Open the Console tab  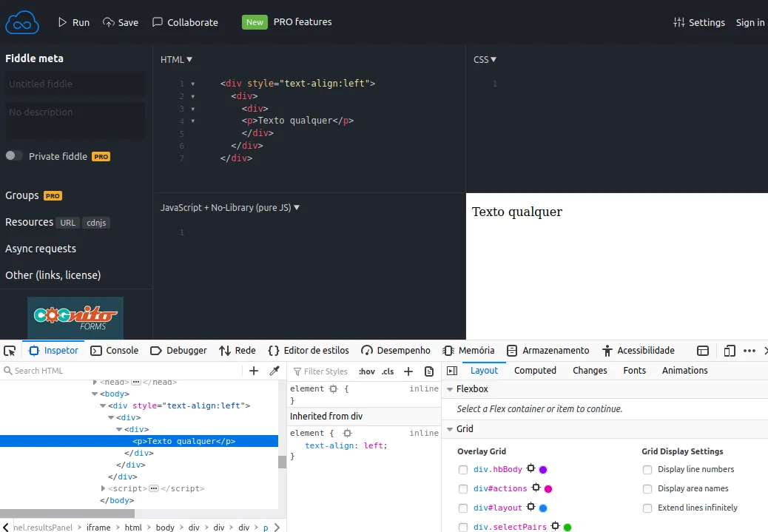click(115, 351)
